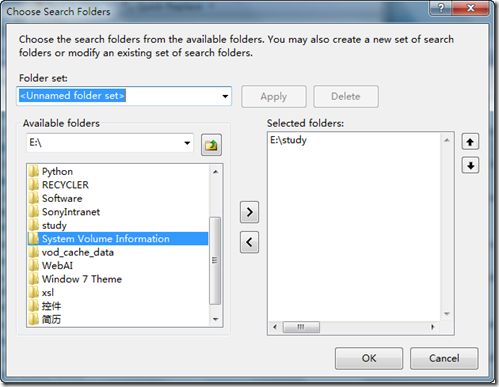
Task: Confirm with the OK button
Action: tap(369, 358)
